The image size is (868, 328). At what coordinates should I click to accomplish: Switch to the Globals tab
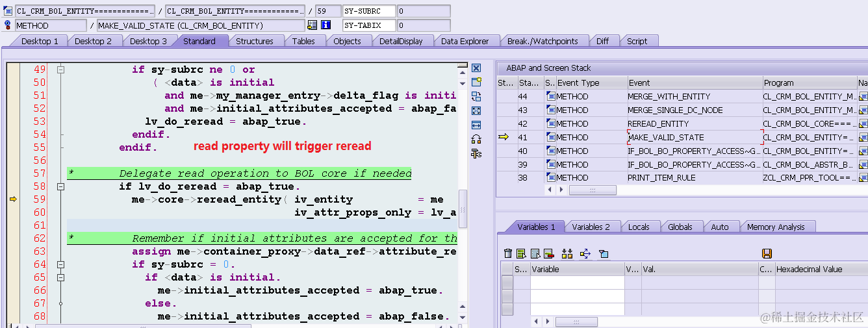(x=680, y=227)
